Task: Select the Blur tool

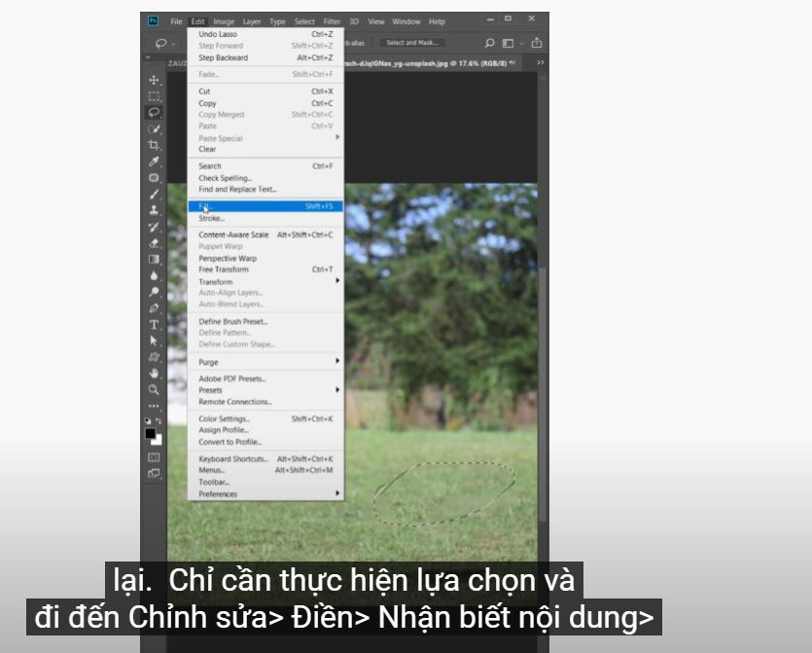Action: tap(154, 275)
